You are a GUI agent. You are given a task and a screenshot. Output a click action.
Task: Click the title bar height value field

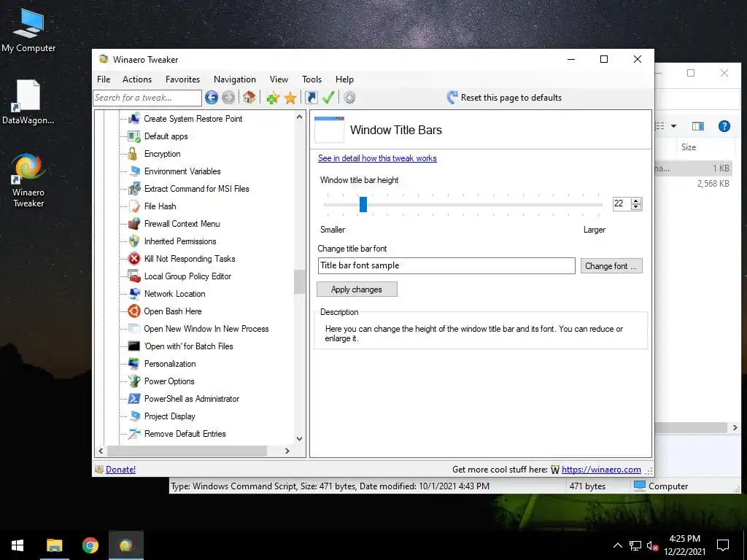pyautogui.click(x=622, y=203)
